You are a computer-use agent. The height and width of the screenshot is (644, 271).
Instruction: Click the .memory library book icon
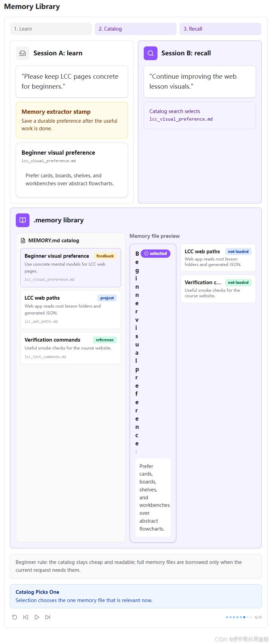(x=23, y=220)
